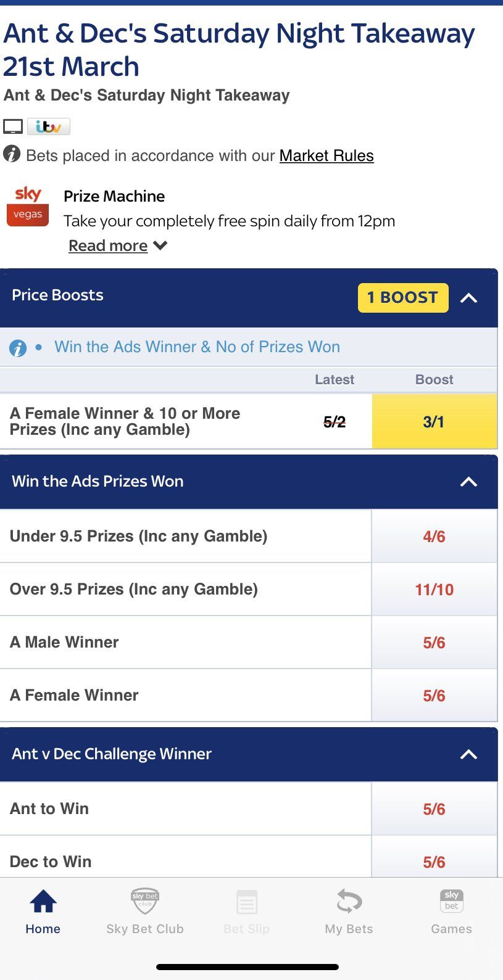The height and width of the screenshot is (980, 503).
Task: Open the Market Rules link
Action: point(326,155)
